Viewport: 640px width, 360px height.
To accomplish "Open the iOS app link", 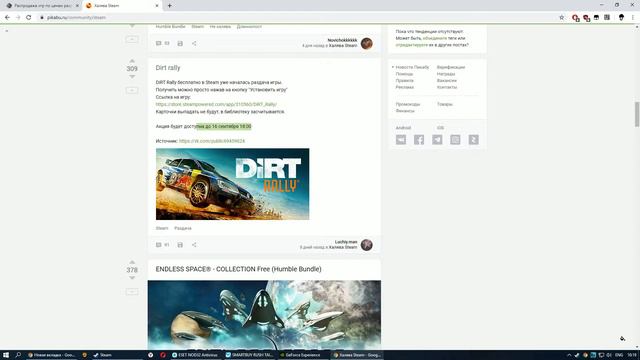I will [x=440, y=128].
